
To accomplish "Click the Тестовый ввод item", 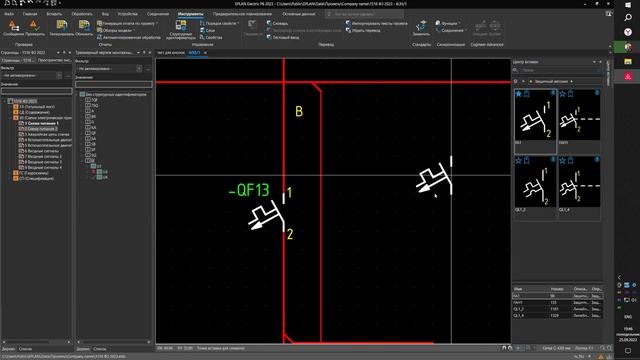I will (x=282, y=38).
